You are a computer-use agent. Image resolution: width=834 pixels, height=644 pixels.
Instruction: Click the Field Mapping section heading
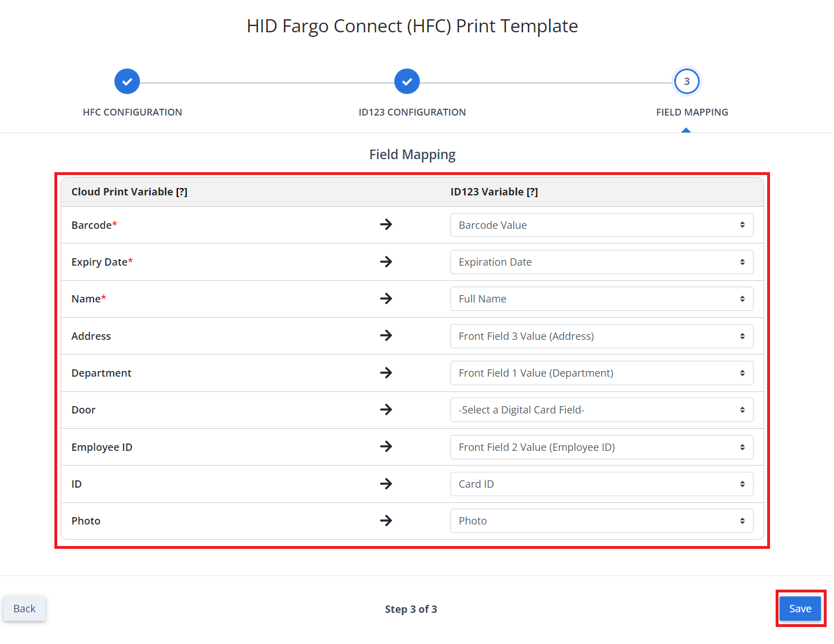click(412, 155)
